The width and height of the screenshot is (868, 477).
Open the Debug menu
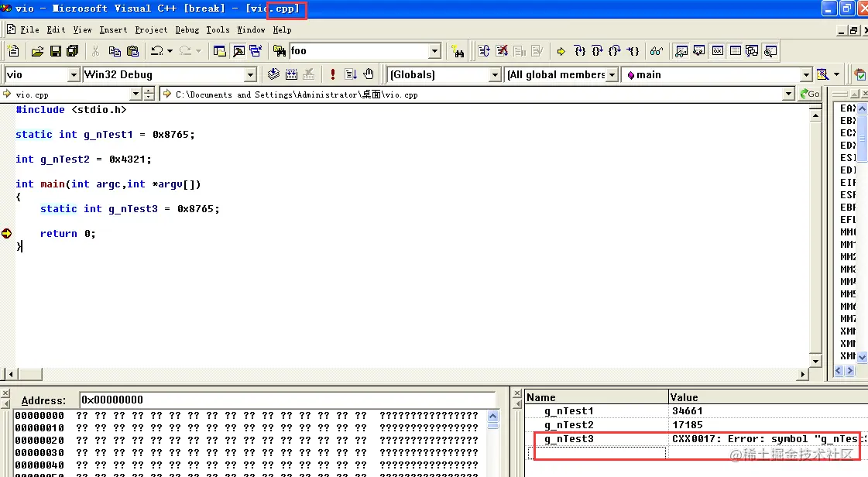tap(187, 30)
